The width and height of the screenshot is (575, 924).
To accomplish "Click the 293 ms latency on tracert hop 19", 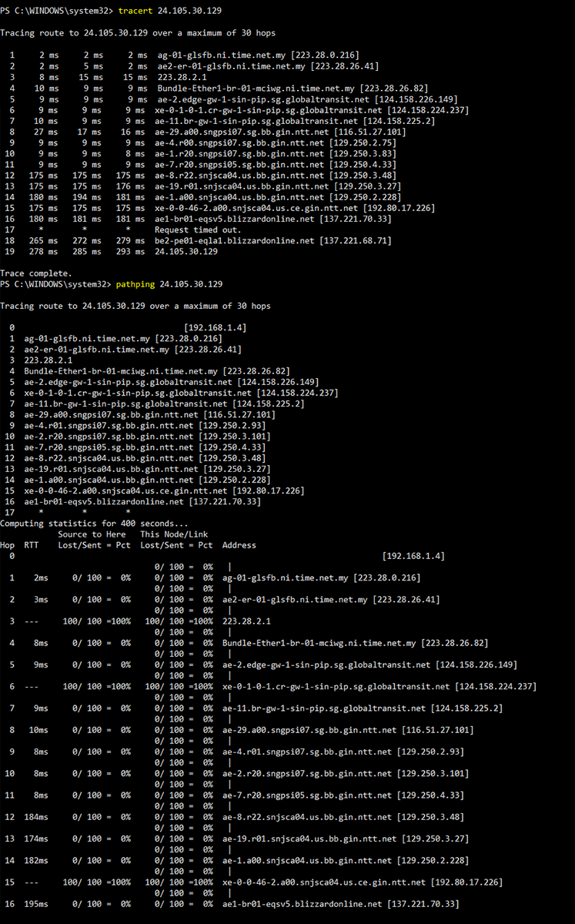I will [x=131, y=252].
